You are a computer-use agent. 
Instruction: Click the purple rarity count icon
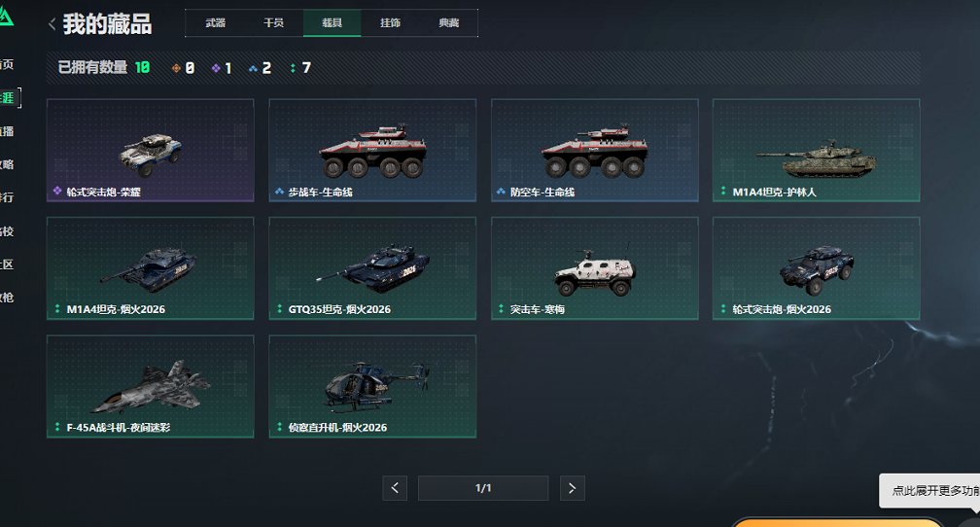(x=216, y=68)
